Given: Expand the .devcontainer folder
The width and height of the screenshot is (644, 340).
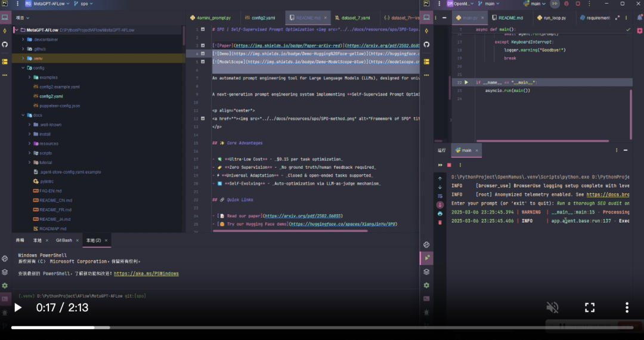Looking at the screenshot, I should click(23, 39).
